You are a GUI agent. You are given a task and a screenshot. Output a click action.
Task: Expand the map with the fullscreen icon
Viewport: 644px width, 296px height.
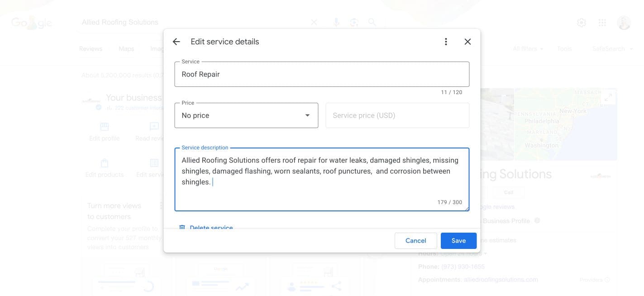(608, 97)
